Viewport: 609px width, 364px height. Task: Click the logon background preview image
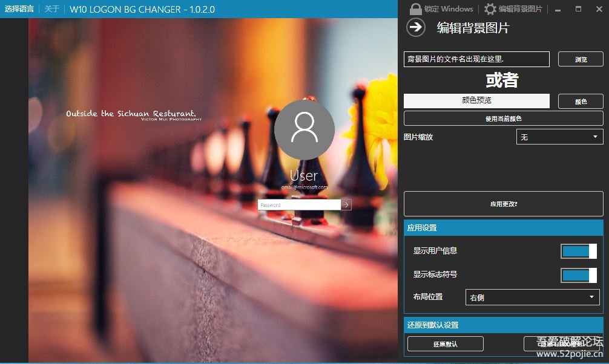pos(213,190)
